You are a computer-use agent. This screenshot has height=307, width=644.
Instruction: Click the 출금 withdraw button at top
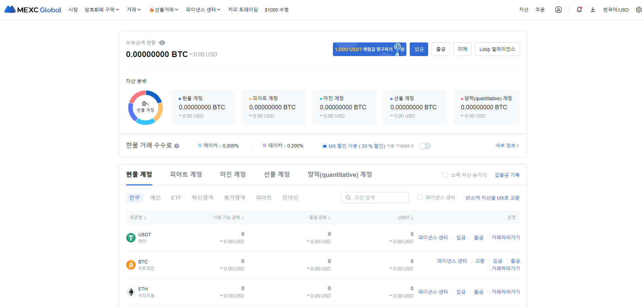(441, 49)
